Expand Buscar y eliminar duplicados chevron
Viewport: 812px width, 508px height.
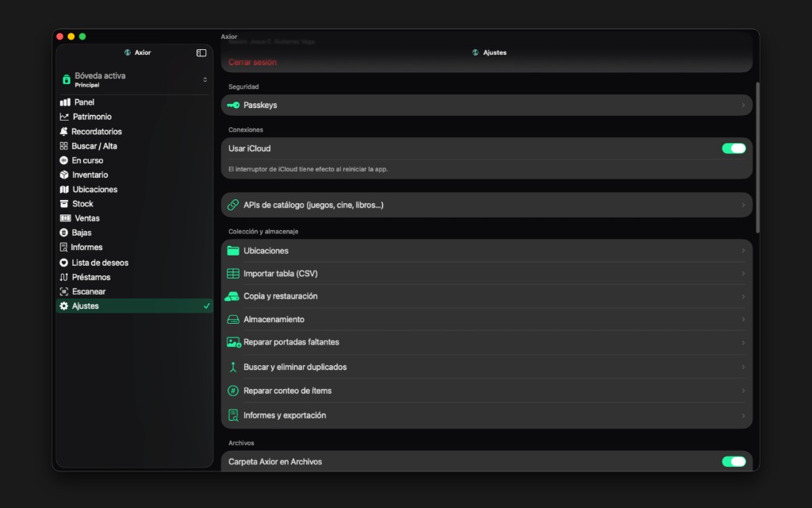click(x=743, y=367)
